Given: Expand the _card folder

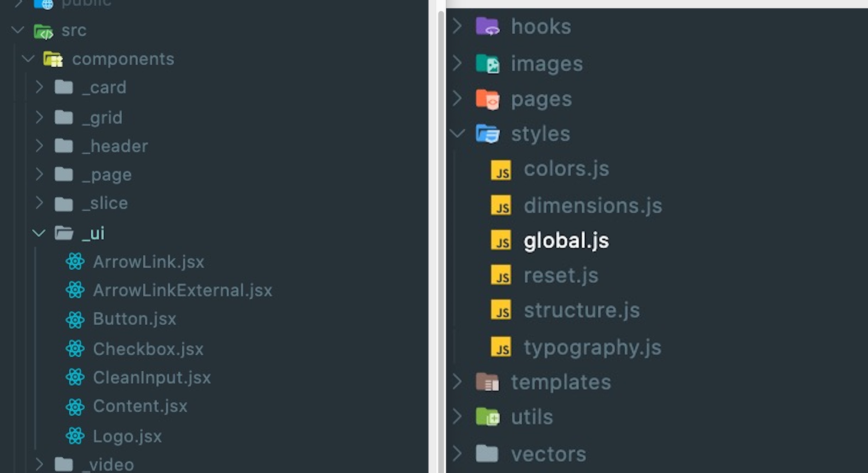Looking at the screenshot, I should 39,87.
